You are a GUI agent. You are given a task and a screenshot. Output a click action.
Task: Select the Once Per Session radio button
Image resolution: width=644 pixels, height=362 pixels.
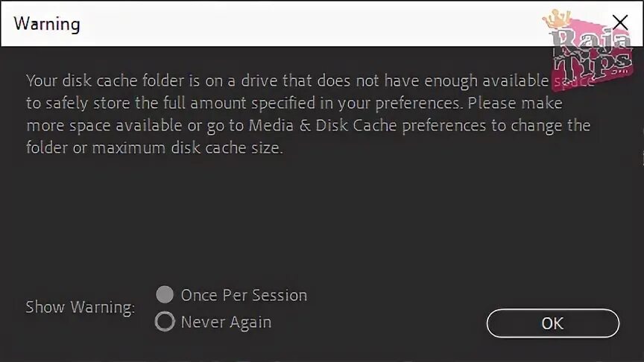165,294
